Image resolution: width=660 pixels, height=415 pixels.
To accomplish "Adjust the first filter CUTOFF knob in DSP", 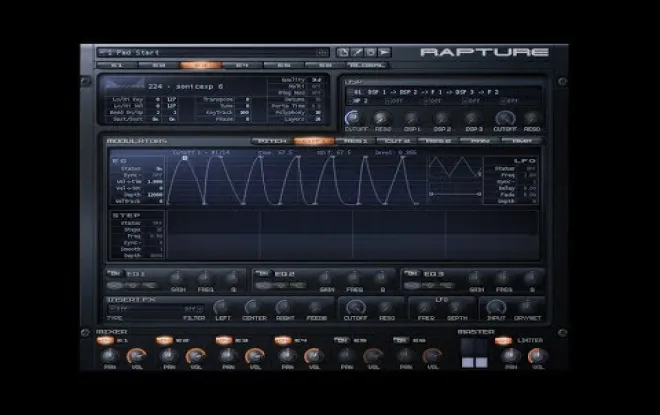I will tap(354, 118).
